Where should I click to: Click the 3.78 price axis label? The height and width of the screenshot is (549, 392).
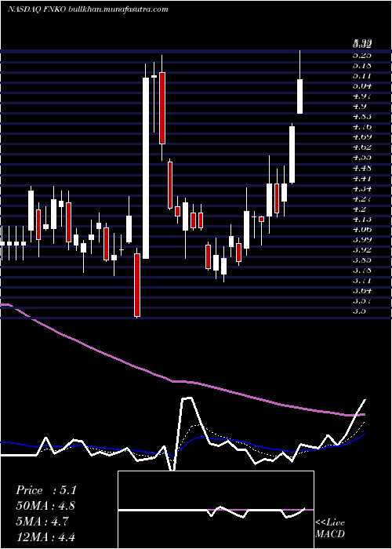362,271
